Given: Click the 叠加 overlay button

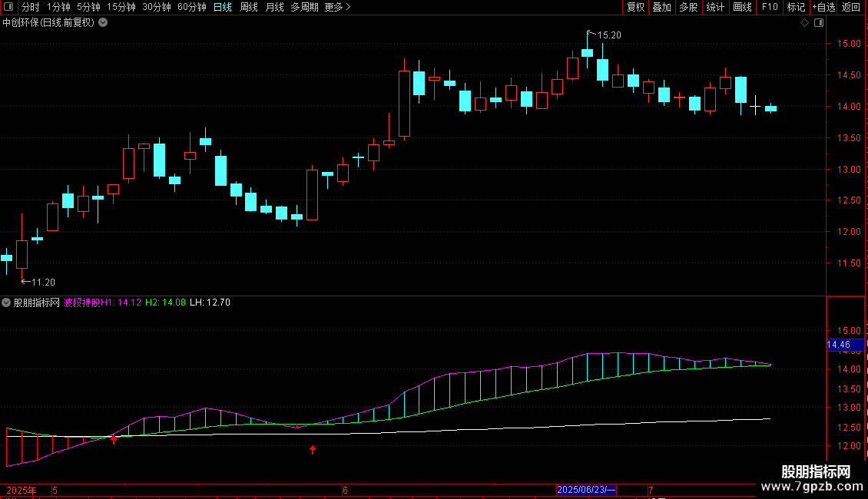Looking at the screenshot, I should 661,7.
